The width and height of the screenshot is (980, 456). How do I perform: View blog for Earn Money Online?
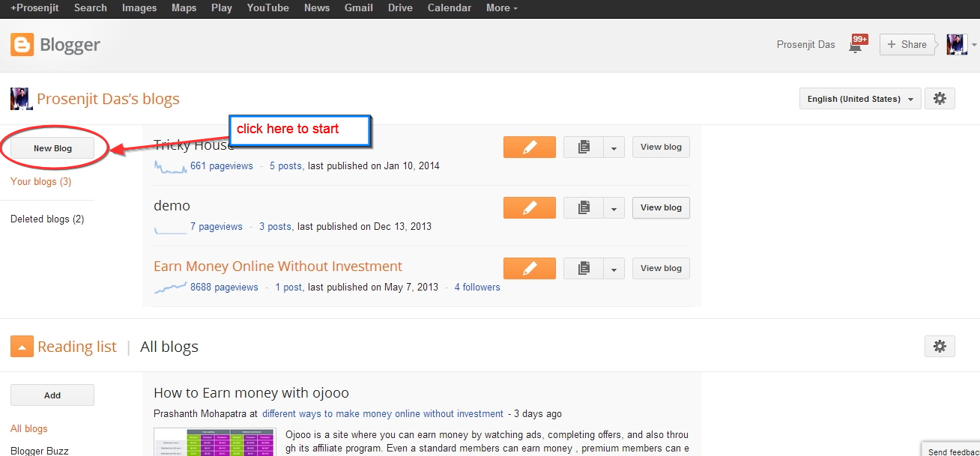661,268
